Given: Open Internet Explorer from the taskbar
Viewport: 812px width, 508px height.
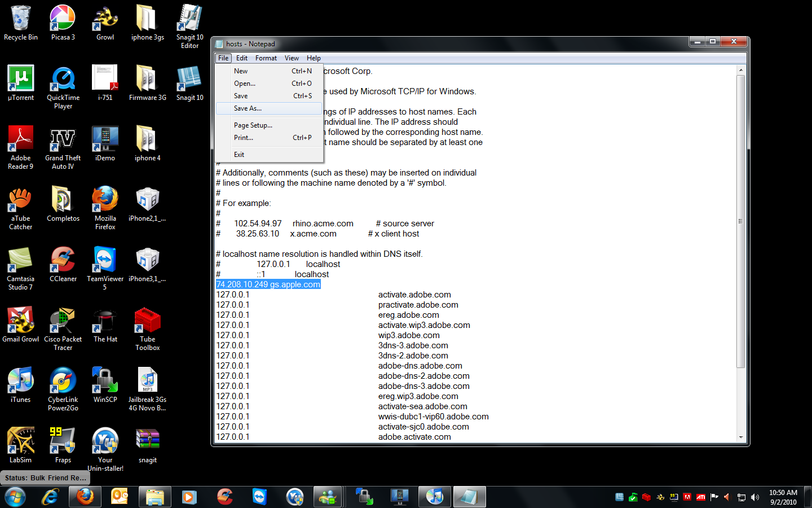Looking at the screenshot, I should pos(51,497).
